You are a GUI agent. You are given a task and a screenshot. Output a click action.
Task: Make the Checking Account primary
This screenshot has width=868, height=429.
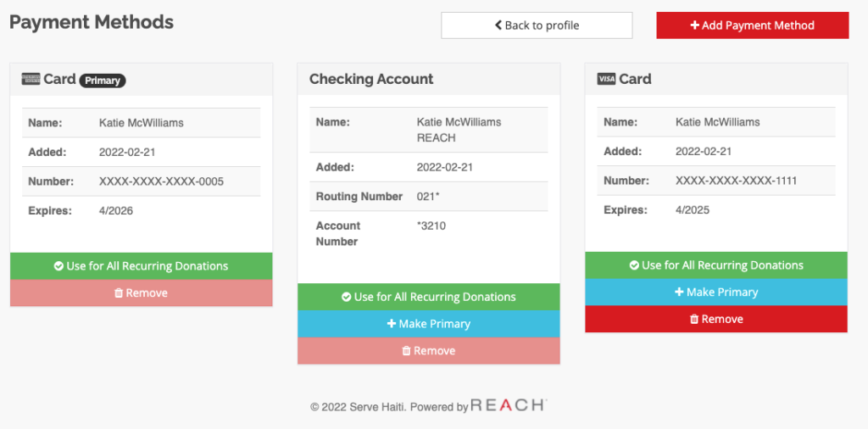click(x=428, y=324)
